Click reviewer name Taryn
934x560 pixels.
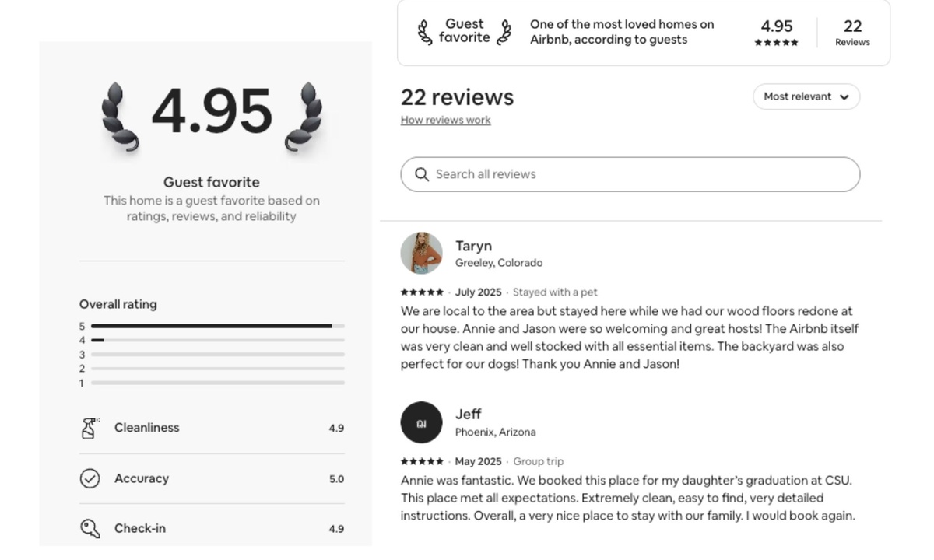point(473,246)
